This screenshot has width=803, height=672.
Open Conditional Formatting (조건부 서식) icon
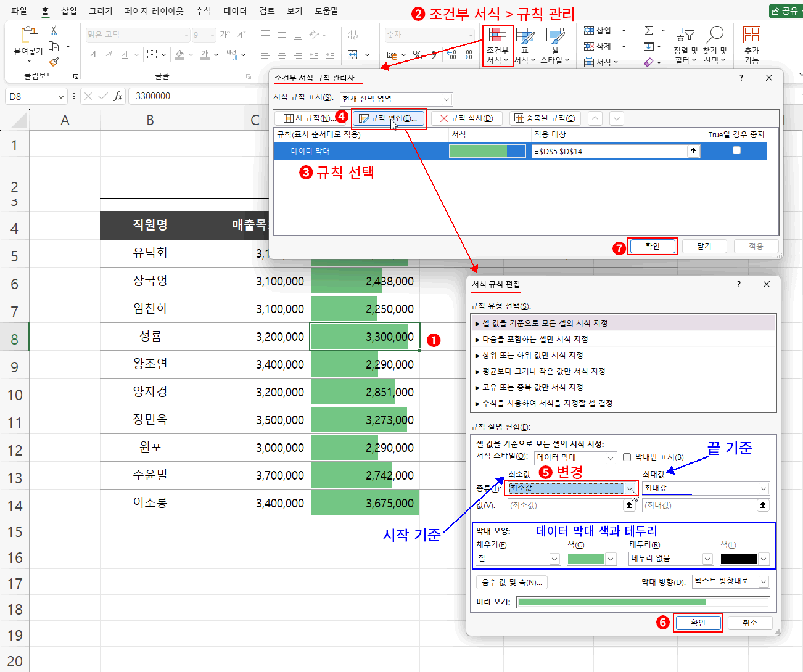pos(498,35)
